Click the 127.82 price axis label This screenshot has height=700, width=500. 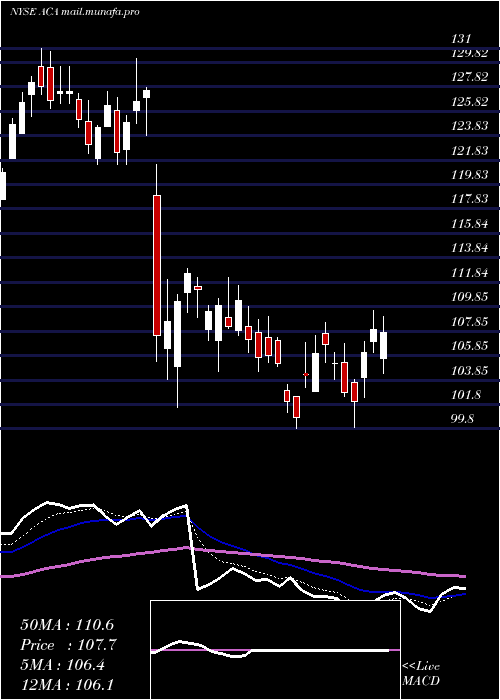tap(469, 77)
